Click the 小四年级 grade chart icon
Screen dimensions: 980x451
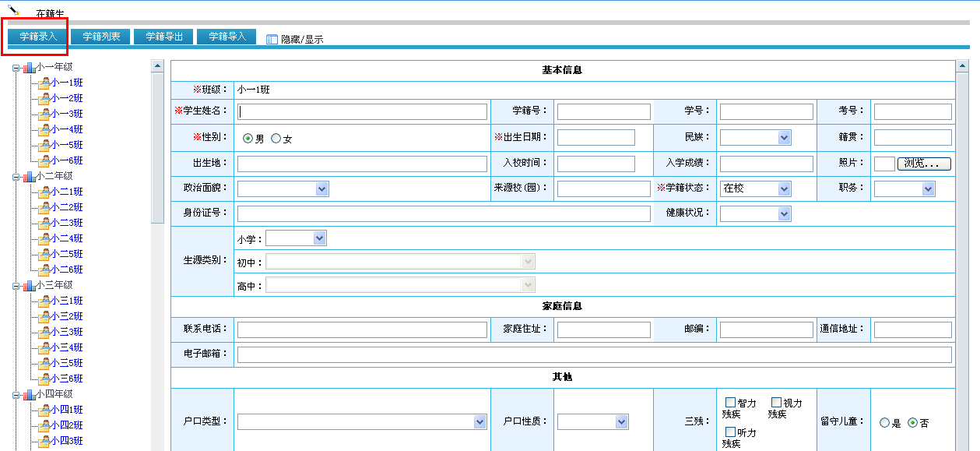[30, 393]
